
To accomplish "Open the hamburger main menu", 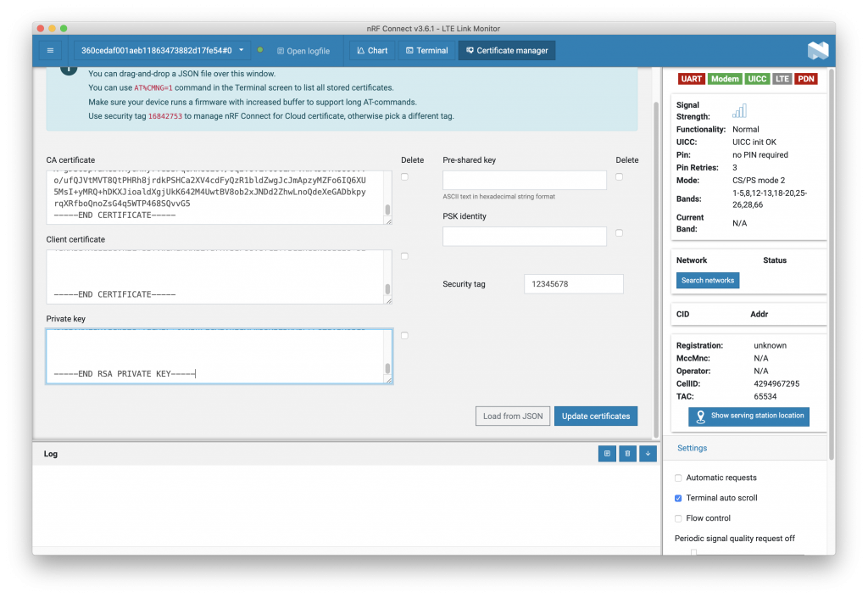I will (50, 50).
